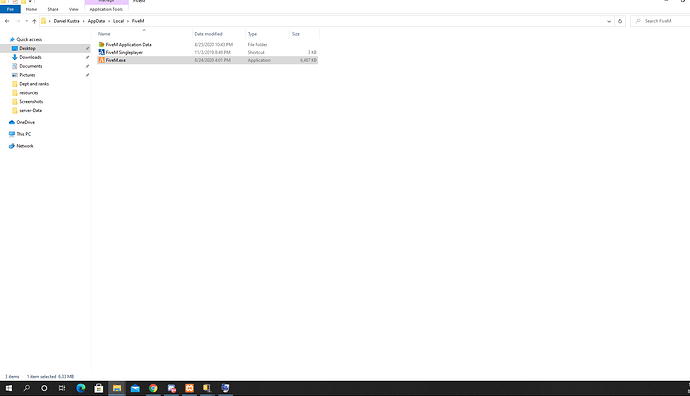Click the Quick access heading
This screenshot has height=396, width=690.
(29, 40)
